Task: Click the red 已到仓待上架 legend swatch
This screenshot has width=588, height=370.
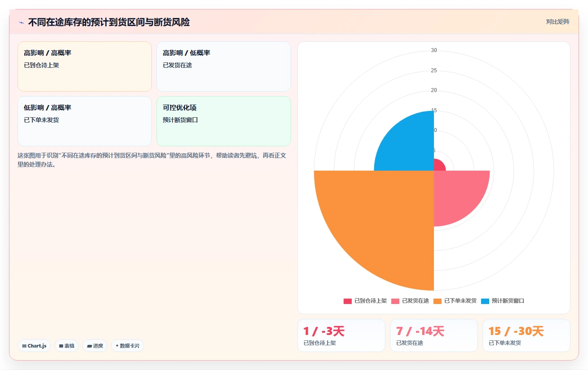Action: tap(348, 301)
